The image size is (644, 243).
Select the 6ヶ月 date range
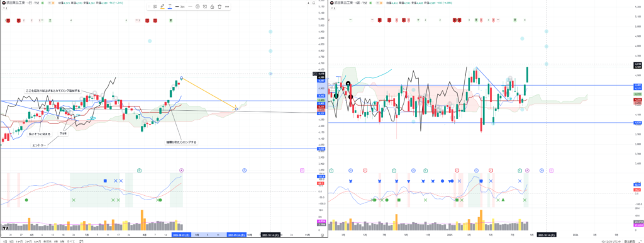37,241
